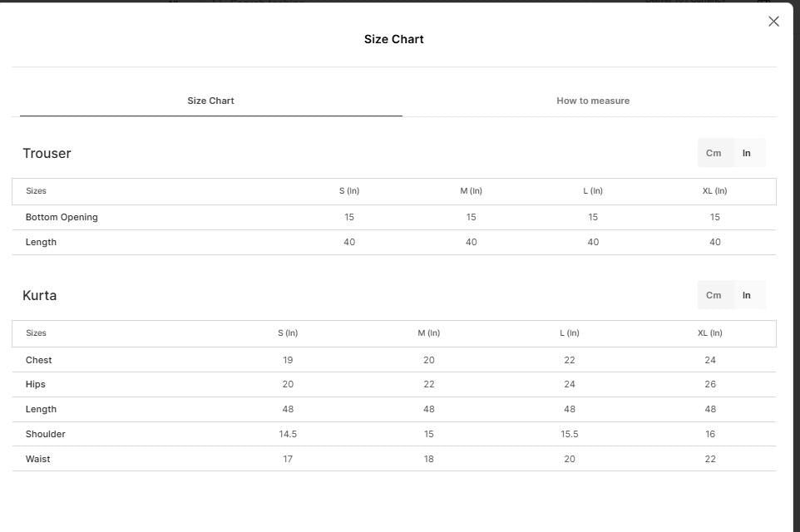Click the Kurta Chest row label

pyautogui.click(x=39, y=360)
